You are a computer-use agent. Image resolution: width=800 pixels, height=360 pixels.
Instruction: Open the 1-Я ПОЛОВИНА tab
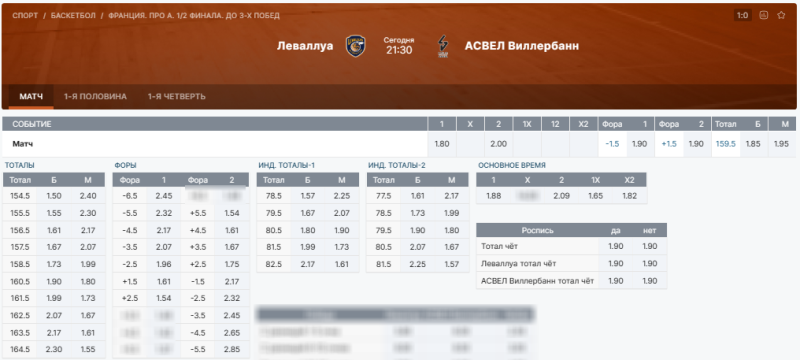coord(95,96)
